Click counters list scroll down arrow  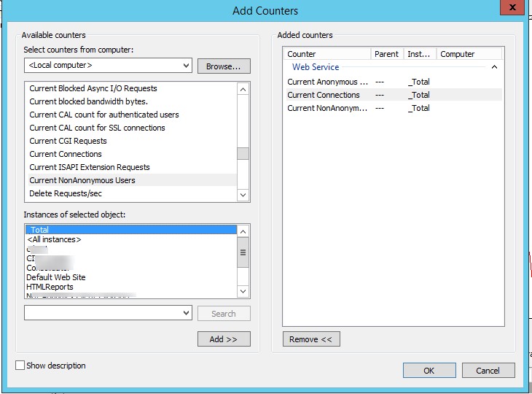coord(243,195)
